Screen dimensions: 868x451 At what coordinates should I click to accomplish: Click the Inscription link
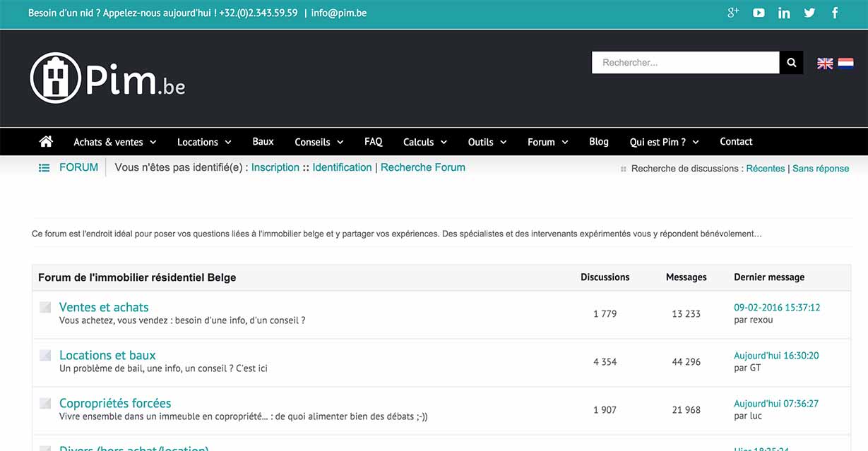[275, 167]
